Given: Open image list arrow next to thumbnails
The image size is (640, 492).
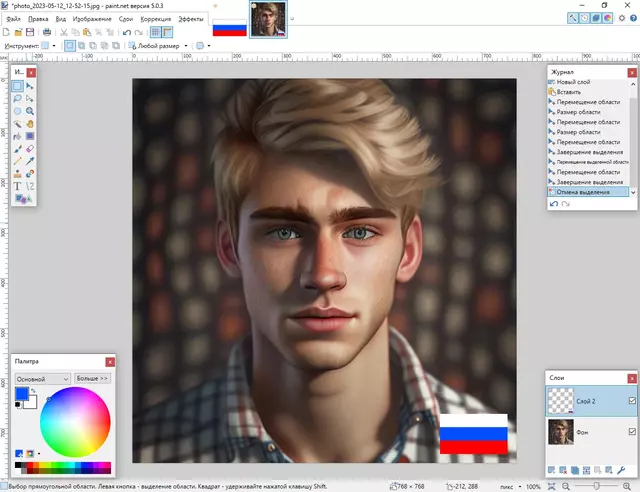Looking at the screenshot, I should tap(292, 18).
